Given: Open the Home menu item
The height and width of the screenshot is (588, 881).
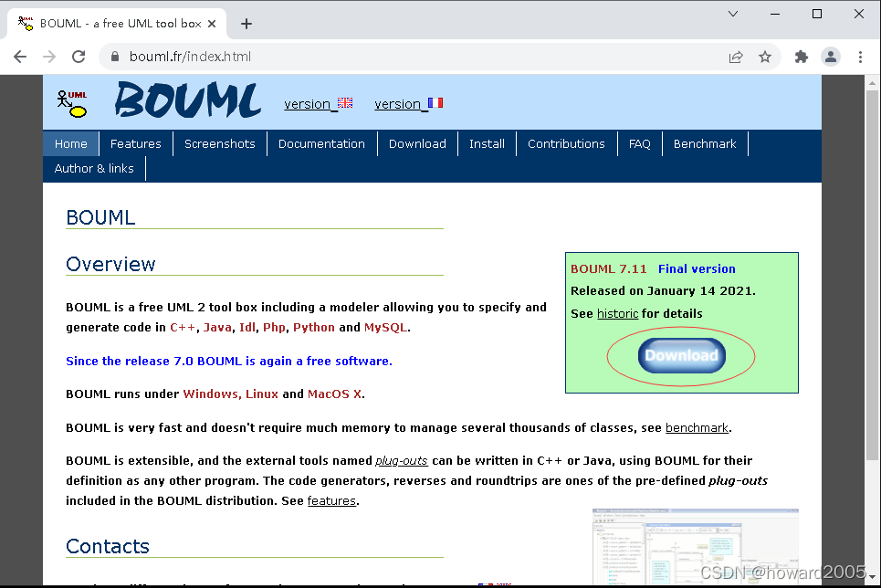Looking at the screenshot, I should pos(71,144).
